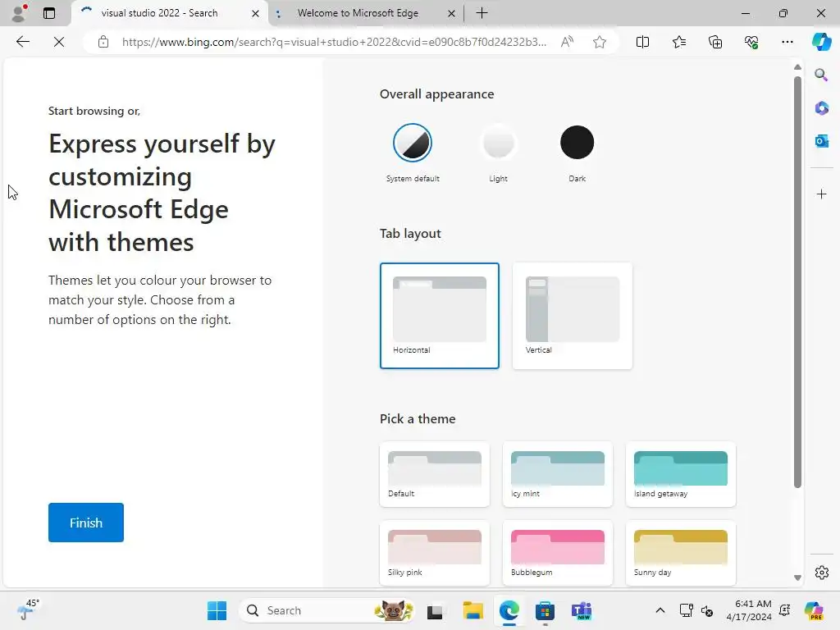This screenshot has height=630, width=840.
Task: Open sidebar Search icon
Action: click(821, 75)
